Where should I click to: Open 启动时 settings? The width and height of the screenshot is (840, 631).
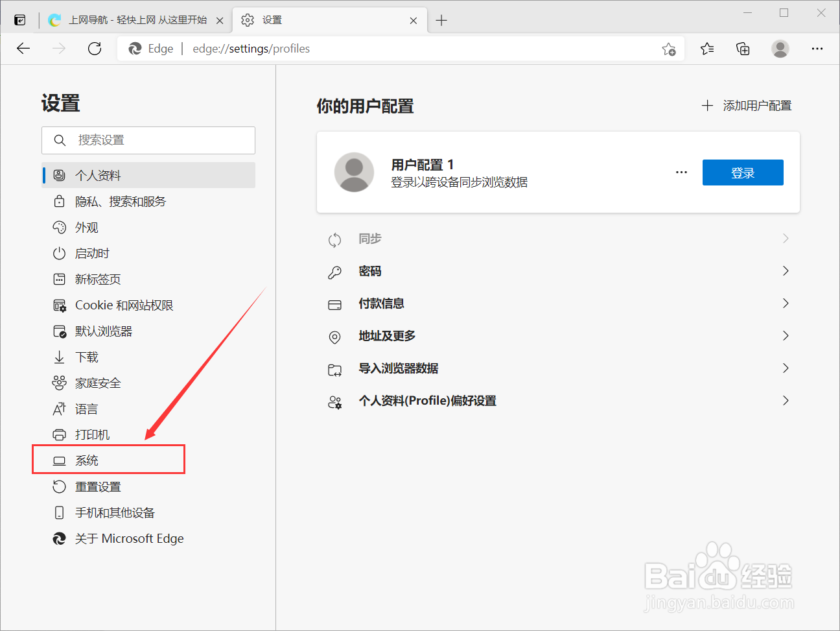(148, 253)
